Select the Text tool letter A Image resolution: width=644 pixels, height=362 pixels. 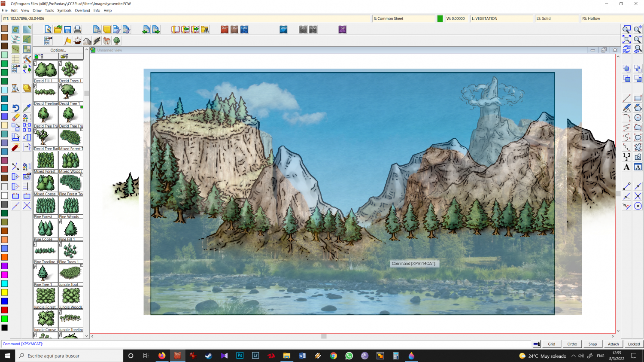point(627,167)
